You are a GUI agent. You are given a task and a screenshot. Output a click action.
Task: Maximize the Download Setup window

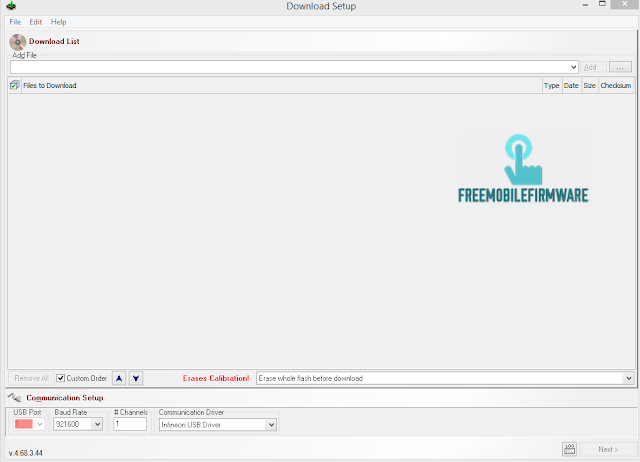click(602, 4)
